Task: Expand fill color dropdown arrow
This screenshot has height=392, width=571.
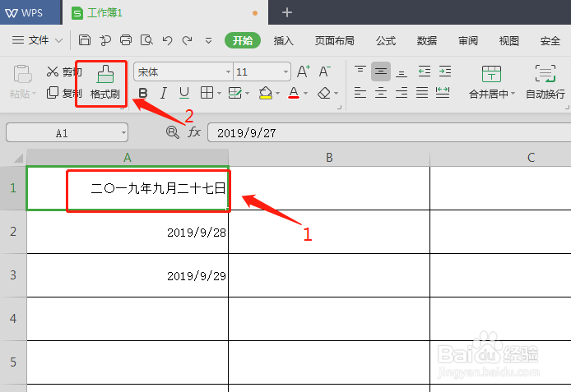Action: pos(278,94)
